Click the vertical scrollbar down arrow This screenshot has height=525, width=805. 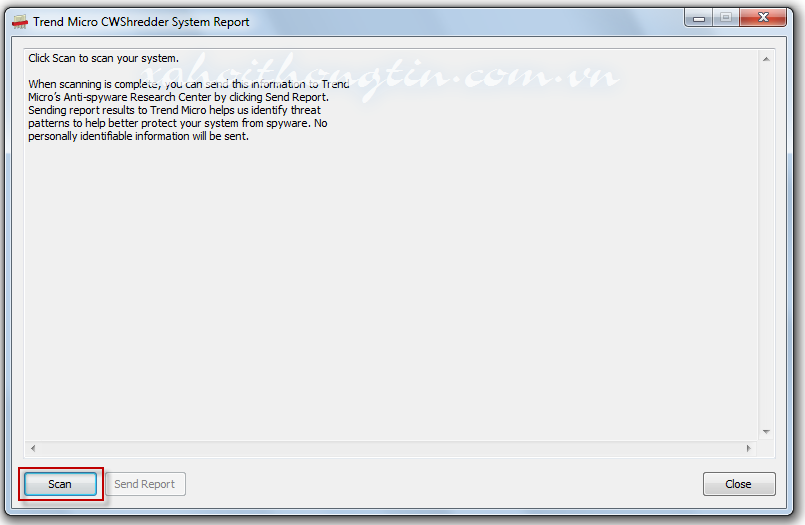[x=766, y=432]
